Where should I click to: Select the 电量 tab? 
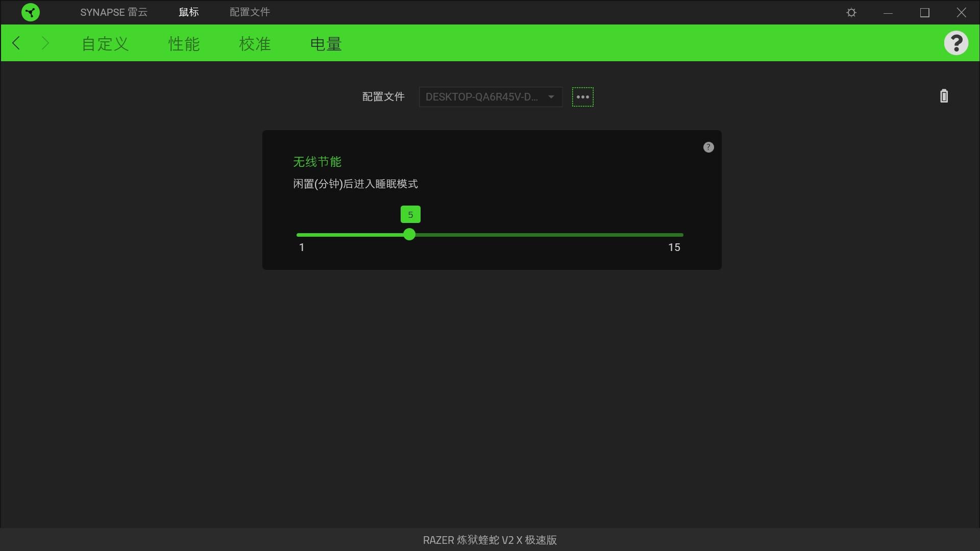[326, 44]
